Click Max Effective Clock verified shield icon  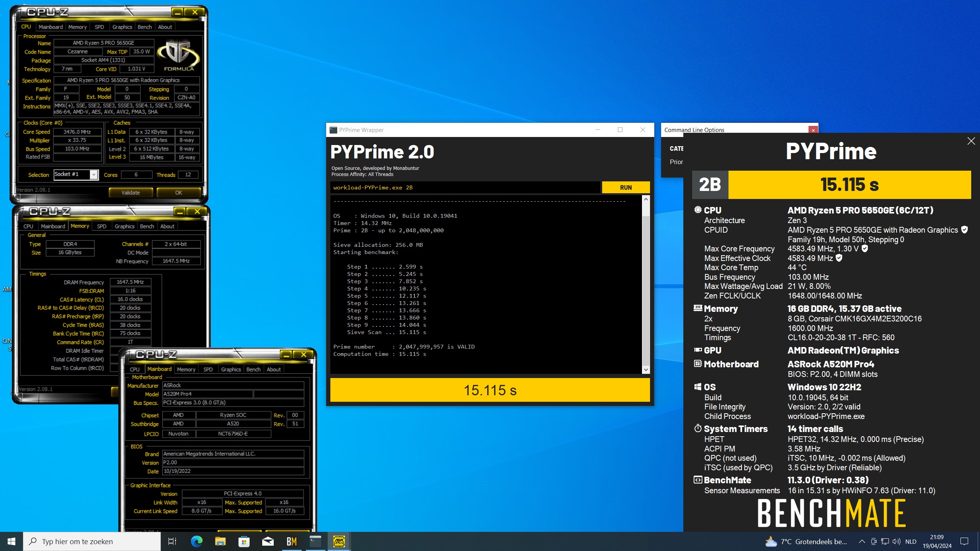839,258
